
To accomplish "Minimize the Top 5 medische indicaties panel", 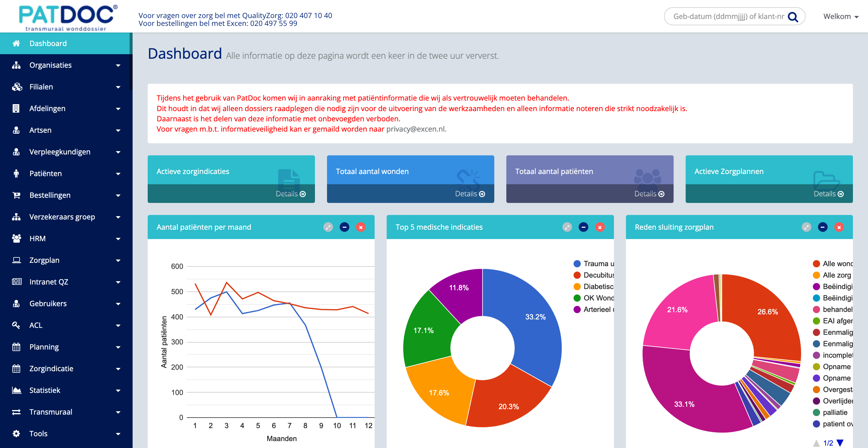I will 583,227.
